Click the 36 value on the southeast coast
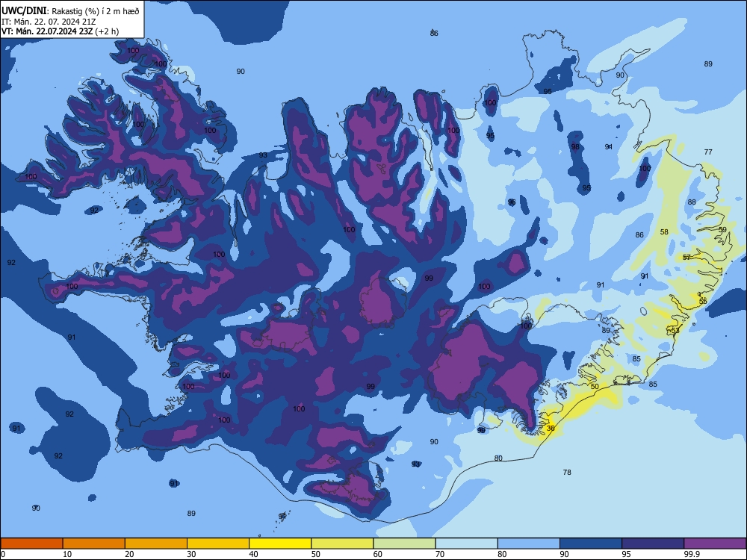 click(x=551, y=428)
